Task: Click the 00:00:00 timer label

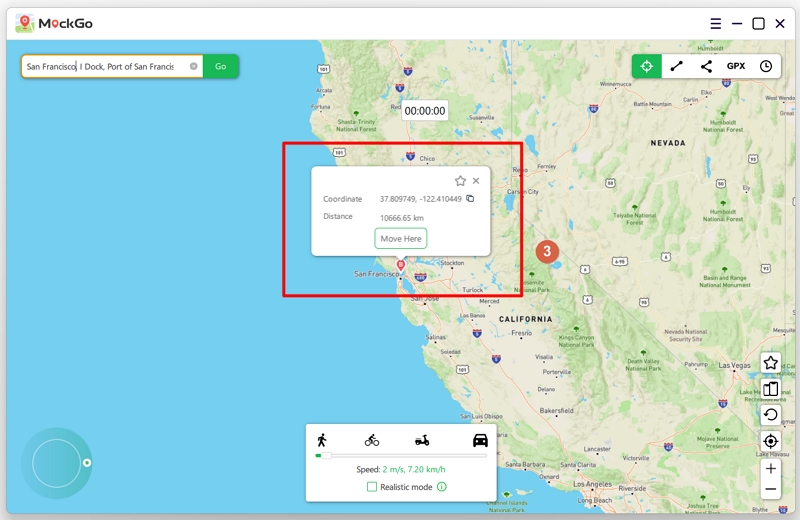Action: (x=424, y=111)
